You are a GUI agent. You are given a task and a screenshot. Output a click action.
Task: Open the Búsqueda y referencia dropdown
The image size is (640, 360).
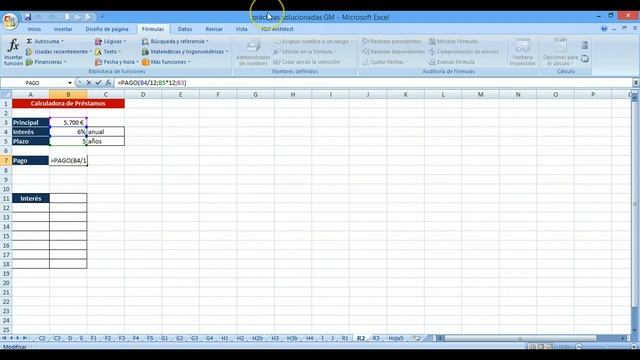[x=175, y=41]
